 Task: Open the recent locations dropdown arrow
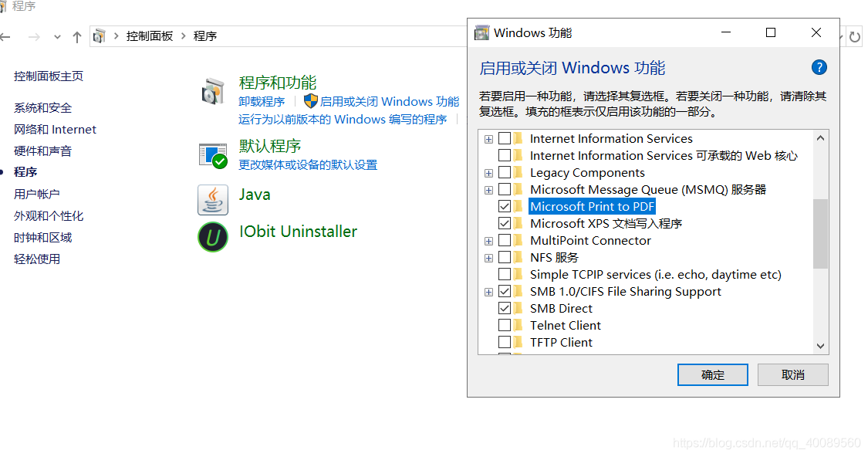click(x=57, y=37)
